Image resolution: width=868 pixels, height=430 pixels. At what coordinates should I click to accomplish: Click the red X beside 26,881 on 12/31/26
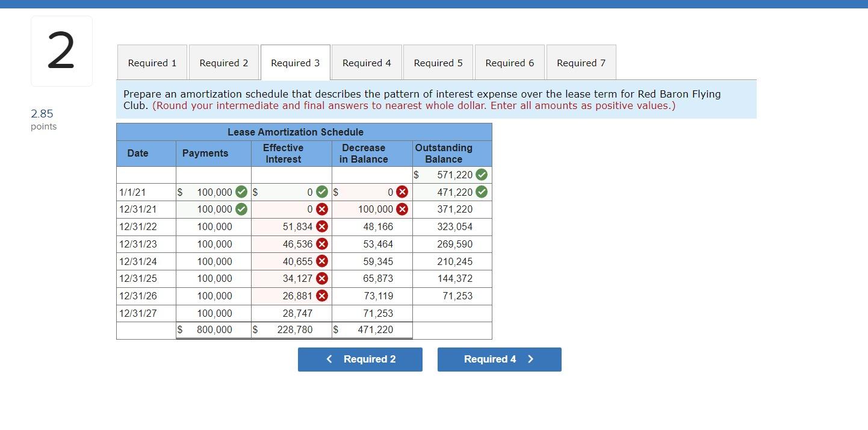(x=321, y=296)
